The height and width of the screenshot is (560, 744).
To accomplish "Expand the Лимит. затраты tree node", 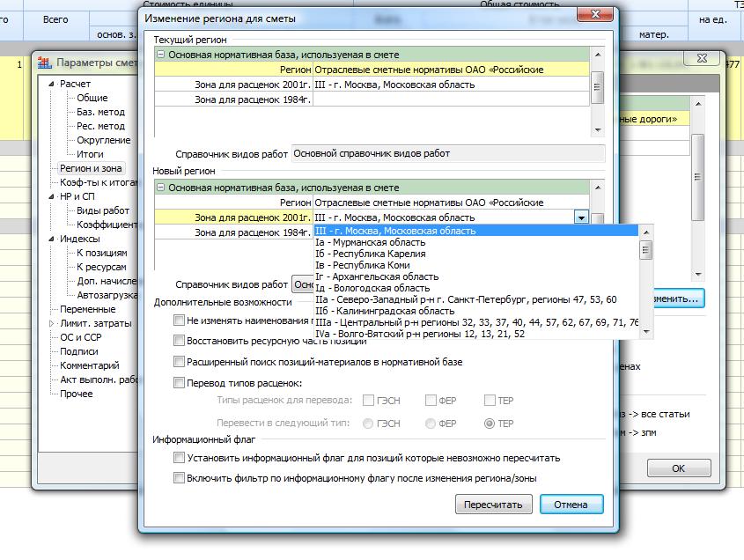I will (x=51, y=323).
